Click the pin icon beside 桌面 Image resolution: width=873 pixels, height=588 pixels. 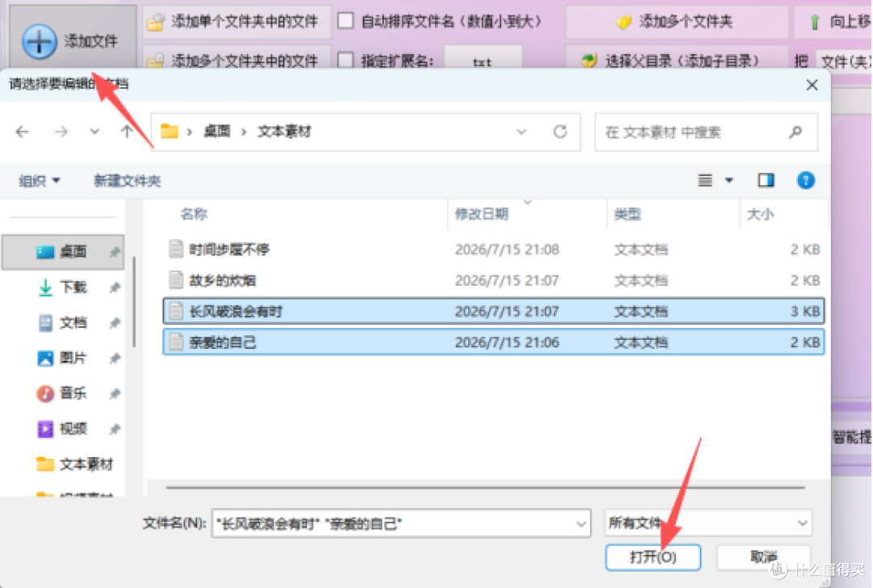[115, 252]
